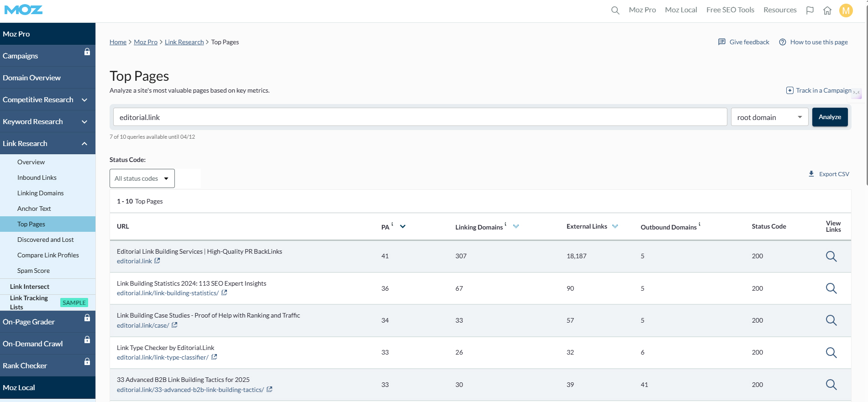Click the Moz logo

tap(23, 10)
